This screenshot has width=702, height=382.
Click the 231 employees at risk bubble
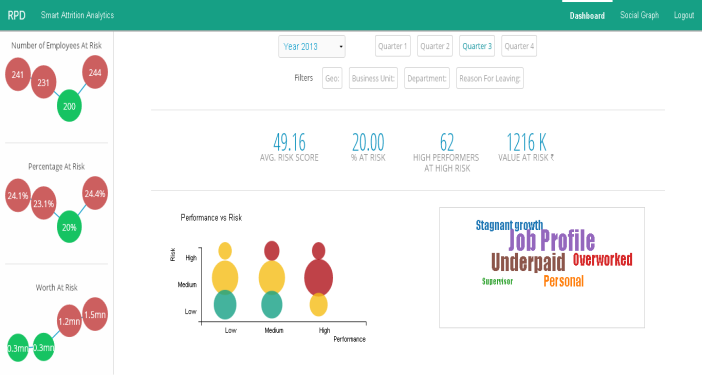(x=43, y=82)
